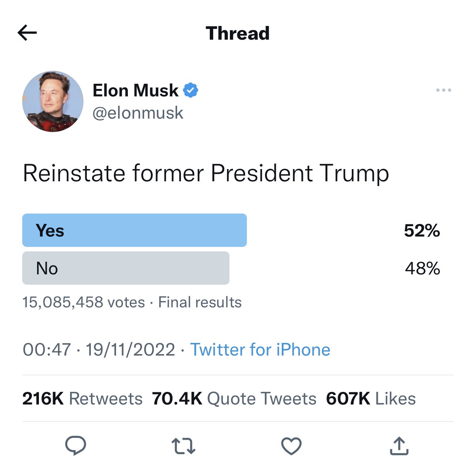Image resolution: width=476 pixels, height=469 pixels.
Task: Tap the Thread header title
Action: (x=238, y=33)
